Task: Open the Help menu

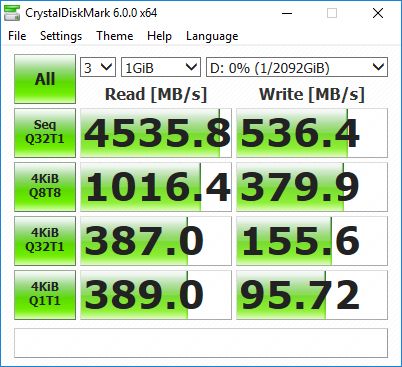Action: pyautogui.click(x=159, y=36)
